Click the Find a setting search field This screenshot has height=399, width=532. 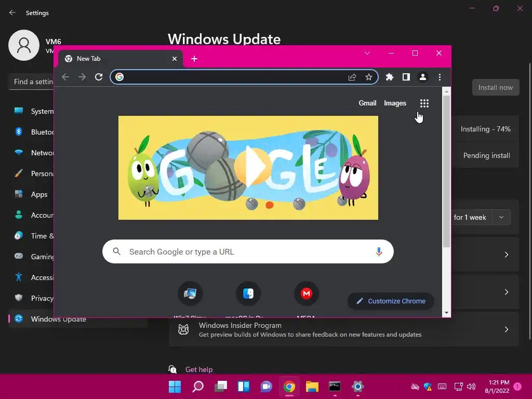click(31, 82)
